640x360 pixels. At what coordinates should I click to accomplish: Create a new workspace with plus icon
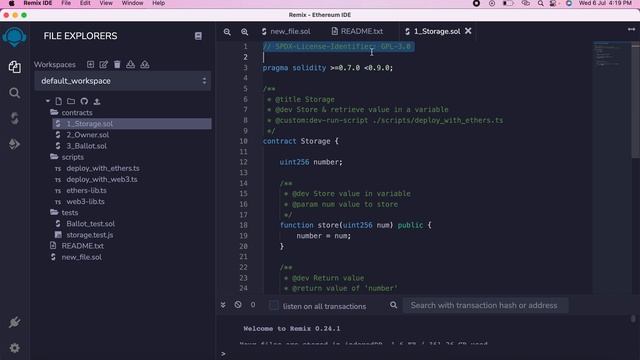pos(90,64)
